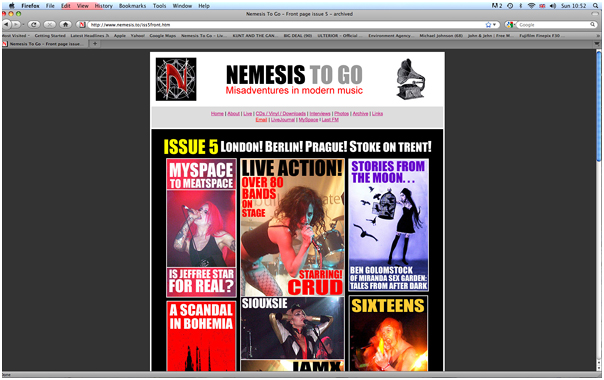Open the Interviews link
Viewport: 604px width, 380px height.
point(320,114)
